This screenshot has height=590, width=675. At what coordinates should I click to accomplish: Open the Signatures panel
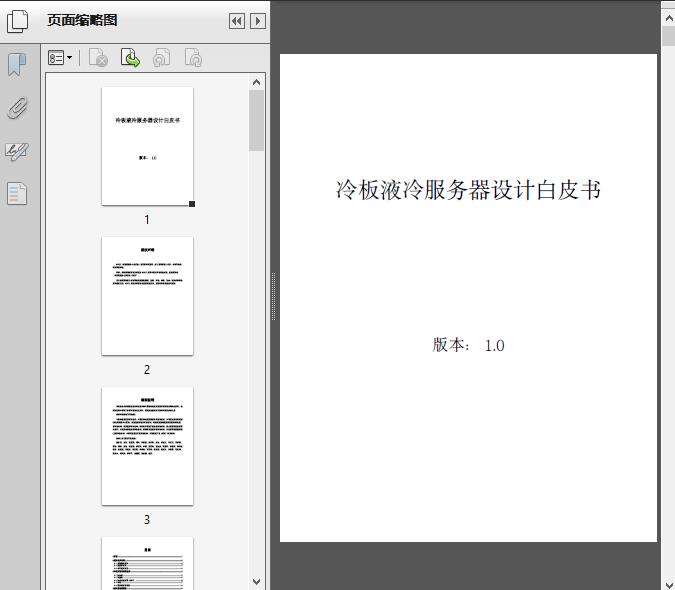[17, 151]
